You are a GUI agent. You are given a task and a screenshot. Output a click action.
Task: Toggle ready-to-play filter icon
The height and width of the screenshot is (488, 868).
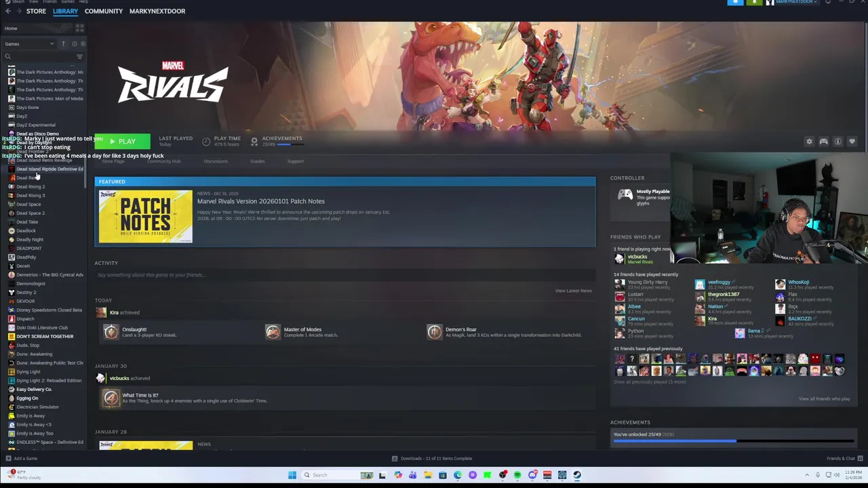pyautogui.click(x=83, y=44)
